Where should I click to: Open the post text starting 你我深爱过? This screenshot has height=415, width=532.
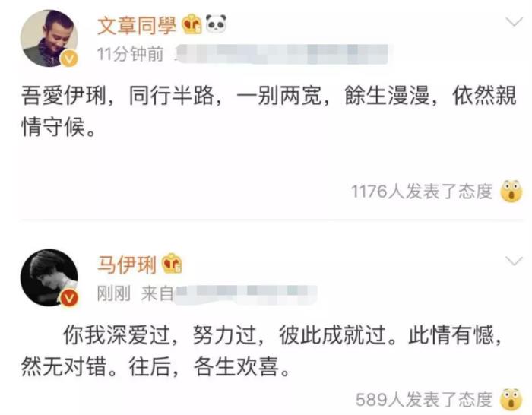[261, 351]
